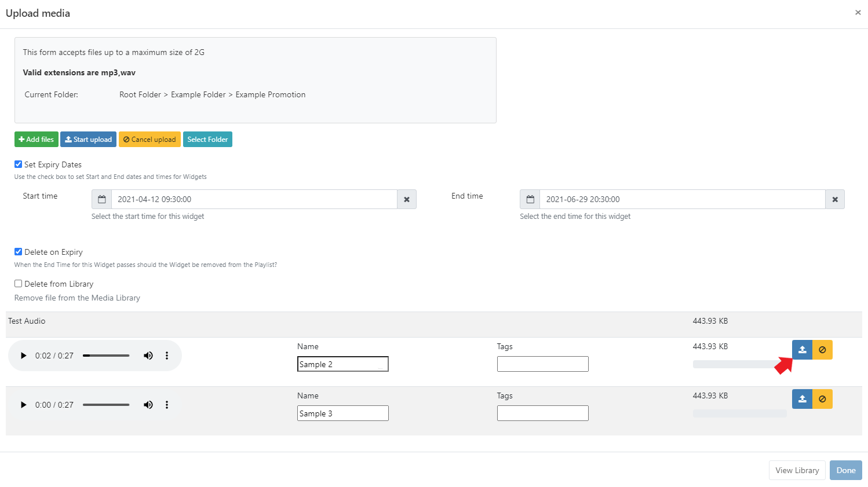The width and height of the screenshot is (868, 487).
Task: Seek in the Sample 2 audio slider
Action: coord(106,356)
